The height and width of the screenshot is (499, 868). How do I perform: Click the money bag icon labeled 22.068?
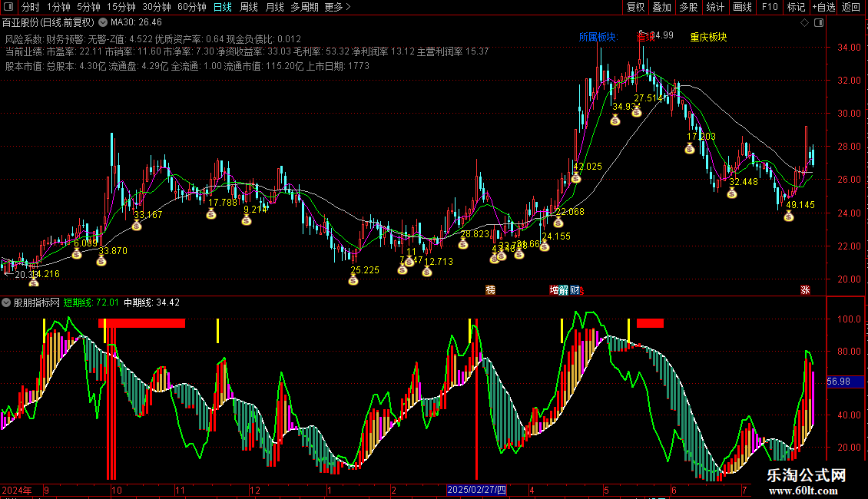click(x=558, y=223)
